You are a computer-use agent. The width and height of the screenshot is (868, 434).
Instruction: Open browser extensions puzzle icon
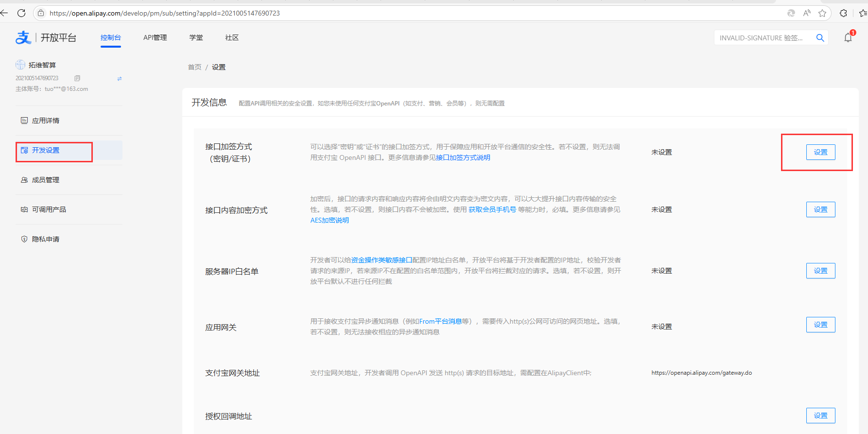(843, 13)
